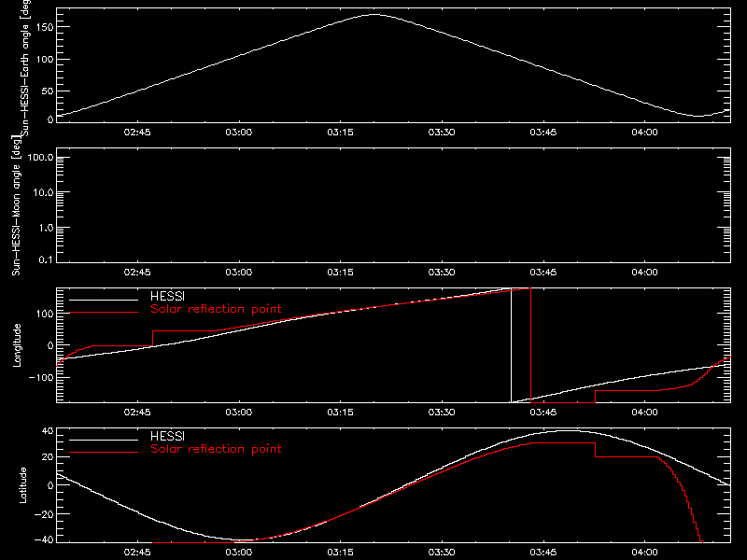This screenshot has width=747, height=560.
Task: Click the Longitude axis label
Action: (x=17, y=345)
